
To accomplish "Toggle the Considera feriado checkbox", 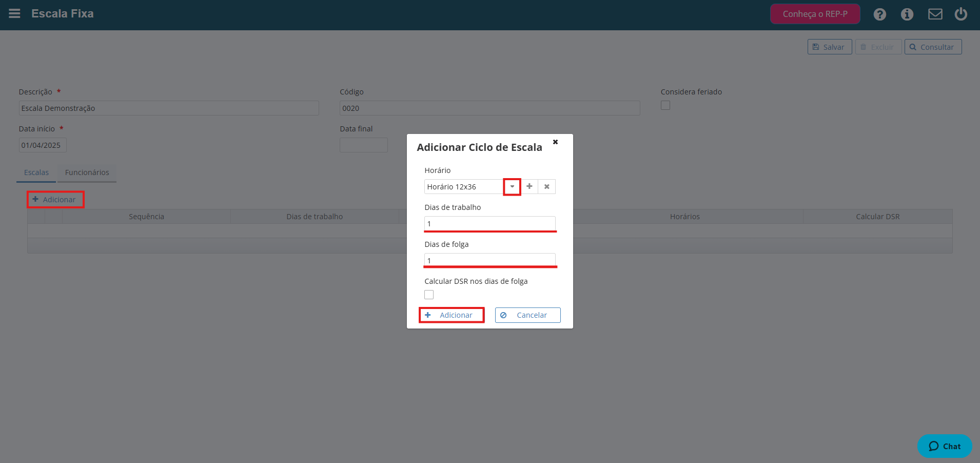I will (665, 105).
